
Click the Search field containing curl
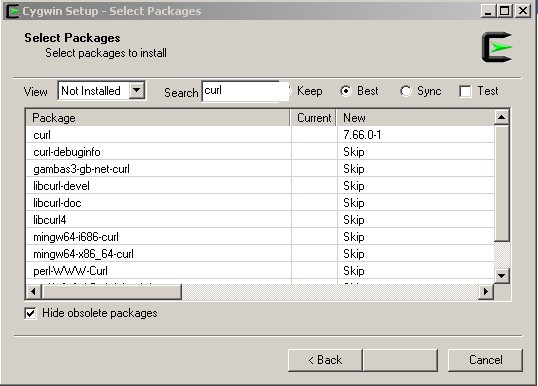tap(245, 91)
